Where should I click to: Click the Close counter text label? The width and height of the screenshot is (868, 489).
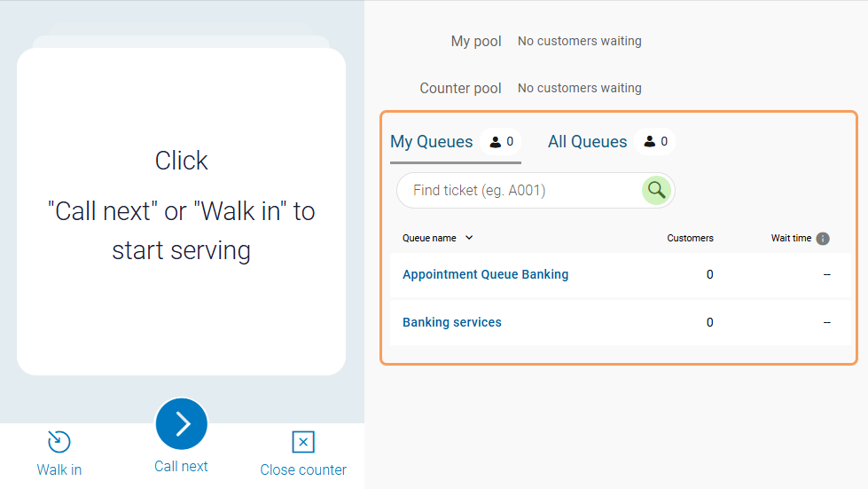[303, 469]
